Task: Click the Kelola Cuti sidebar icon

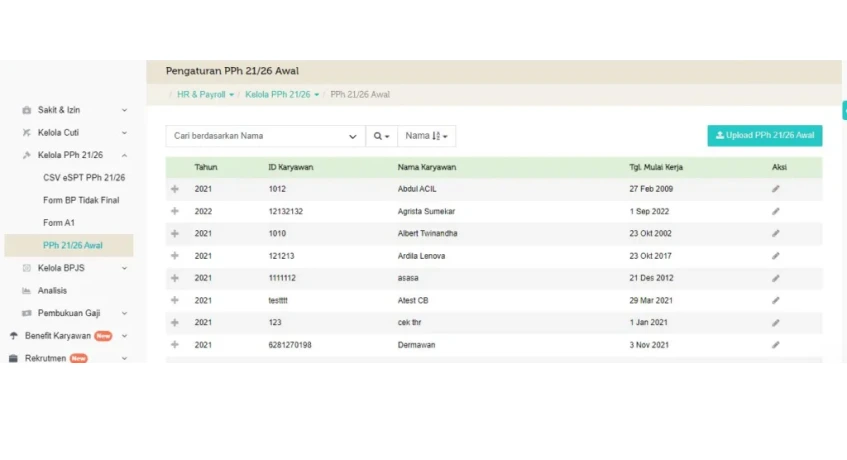Action: [x=26, y=133]
